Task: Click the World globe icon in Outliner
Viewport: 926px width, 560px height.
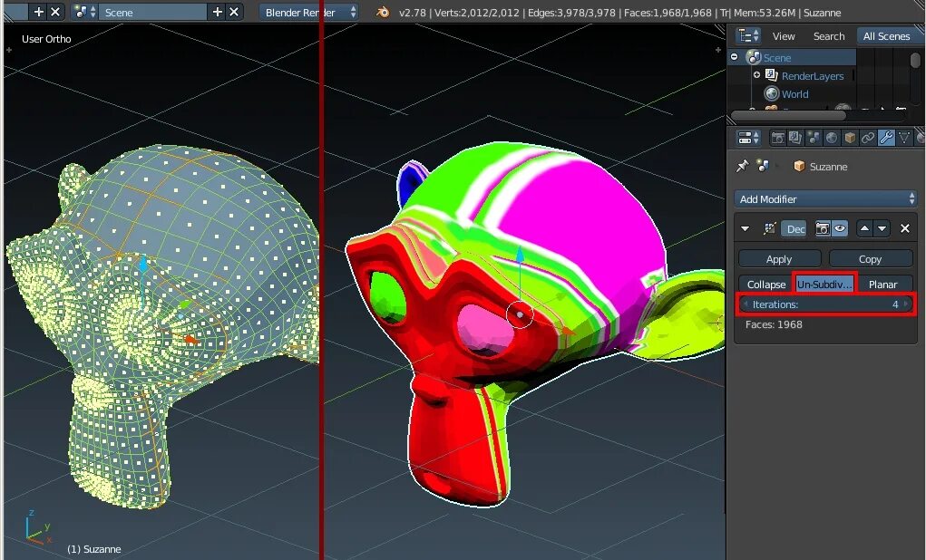Action: point(771,93)
